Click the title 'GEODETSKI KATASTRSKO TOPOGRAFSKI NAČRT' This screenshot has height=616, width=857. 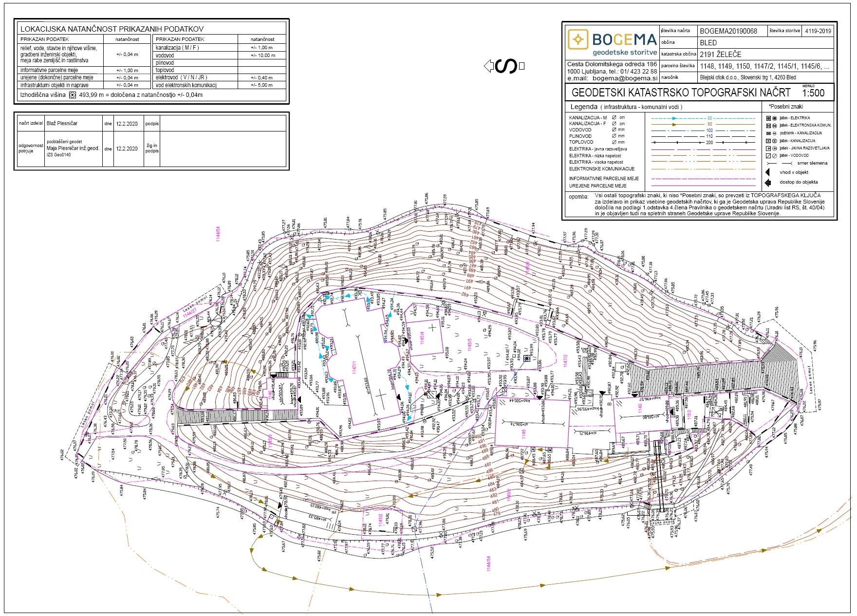pos(681,93)
